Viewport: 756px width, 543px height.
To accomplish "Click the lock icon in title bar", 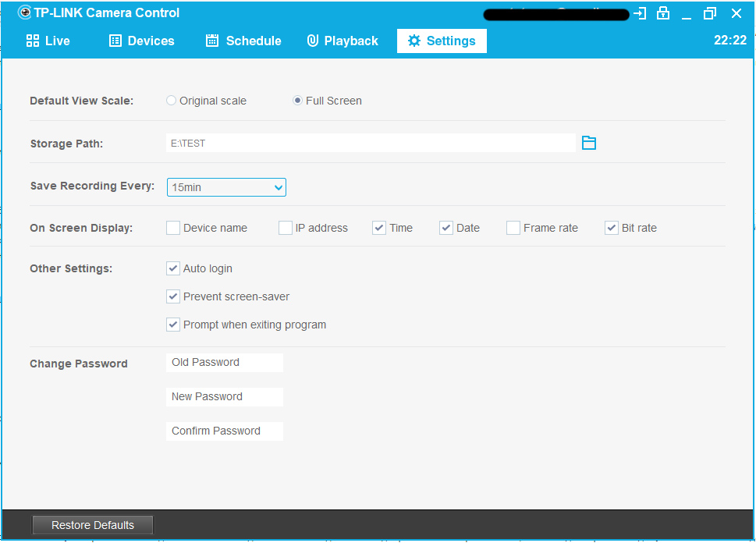I will [x=663, y=13].
